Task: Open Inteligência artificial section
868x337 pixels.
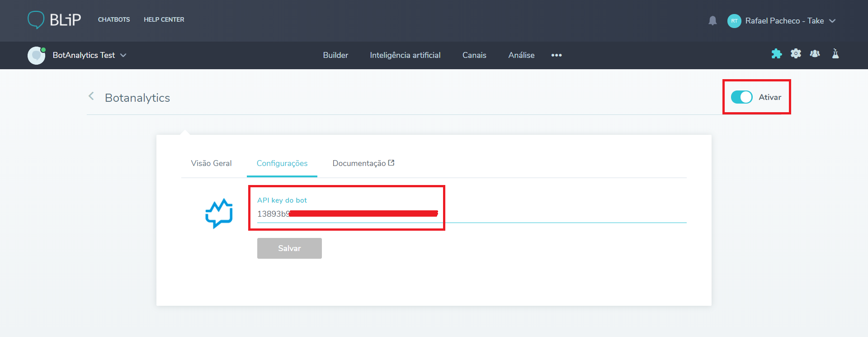Action: (405, 55)
